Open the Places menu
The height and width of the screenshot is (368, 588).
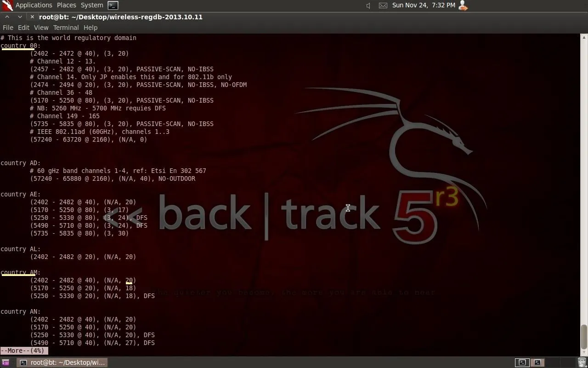(66, 5)
